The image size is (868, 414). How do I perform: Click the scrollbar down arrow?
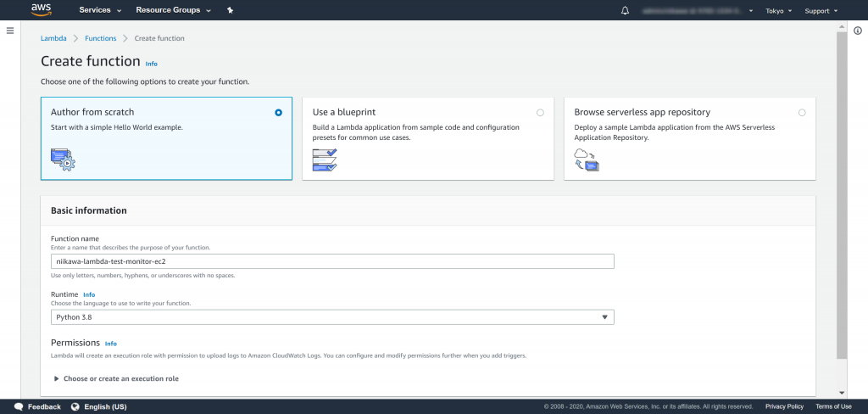click(842, 392)
